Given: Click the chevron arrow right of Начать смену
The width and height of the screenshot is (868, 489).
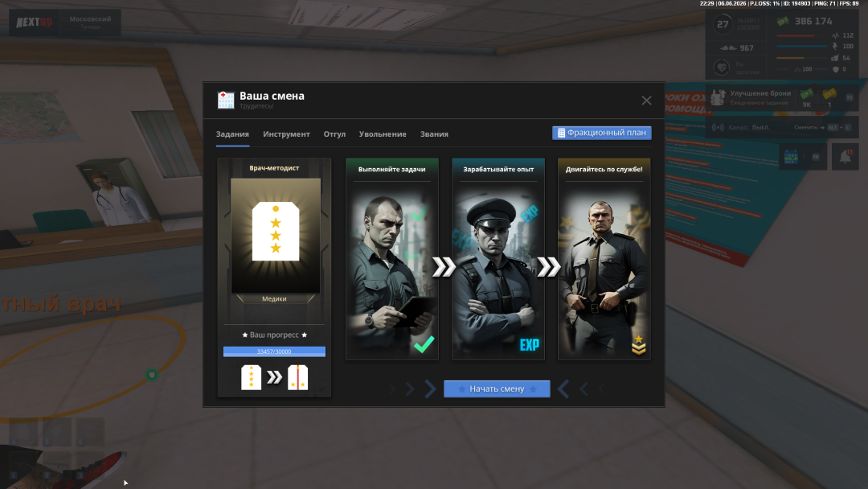Looking at the screenshot, I should (x=563, y=388).
